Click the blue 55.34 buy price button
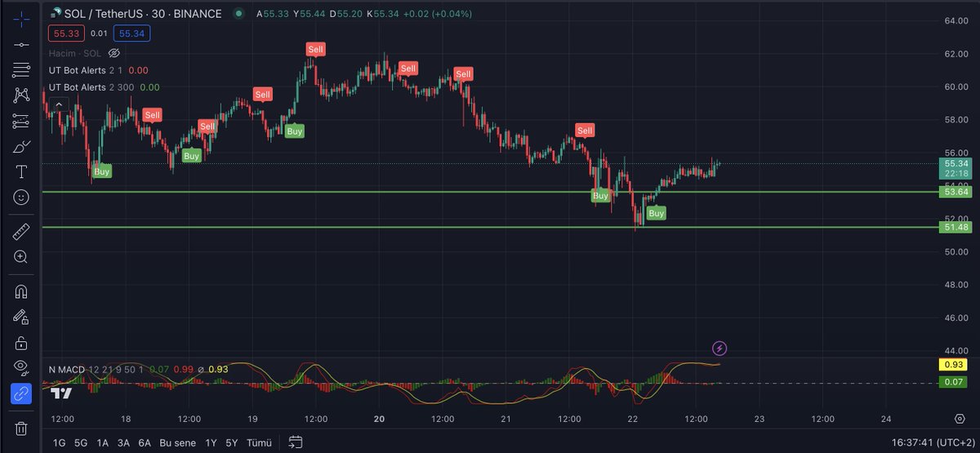 tap(131, 33)
